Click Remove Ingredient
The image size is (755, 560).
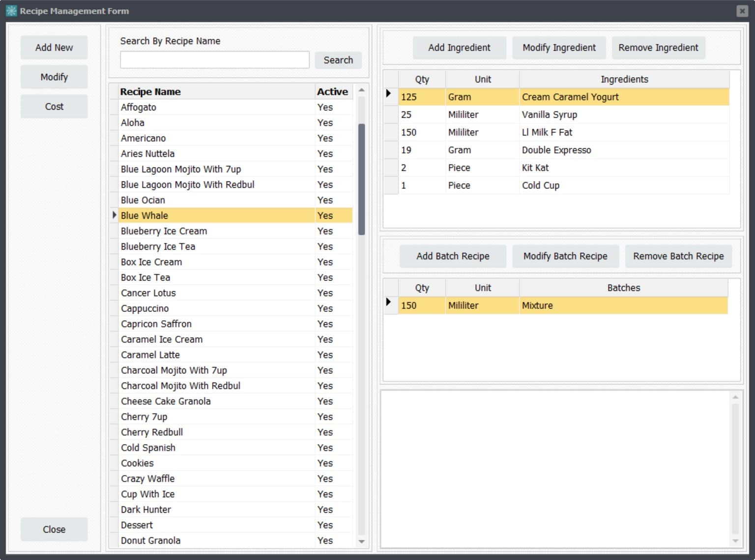[658, 48]
